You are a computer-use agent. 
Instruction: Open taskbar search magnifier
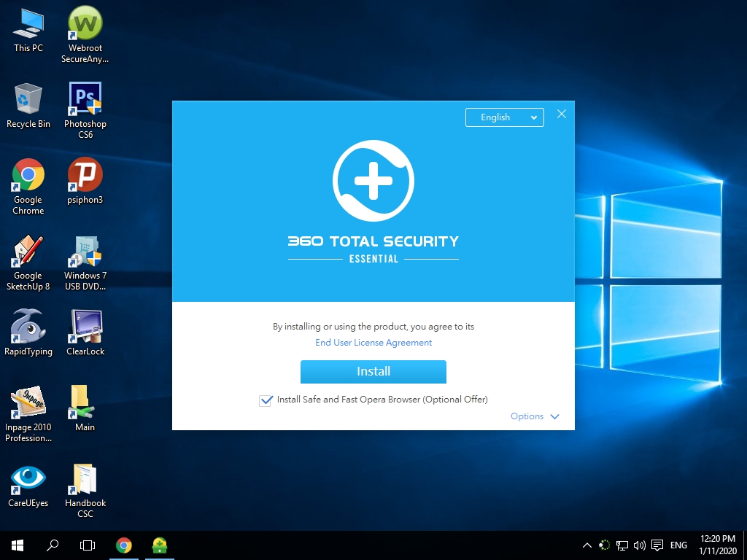click(53, 545)
